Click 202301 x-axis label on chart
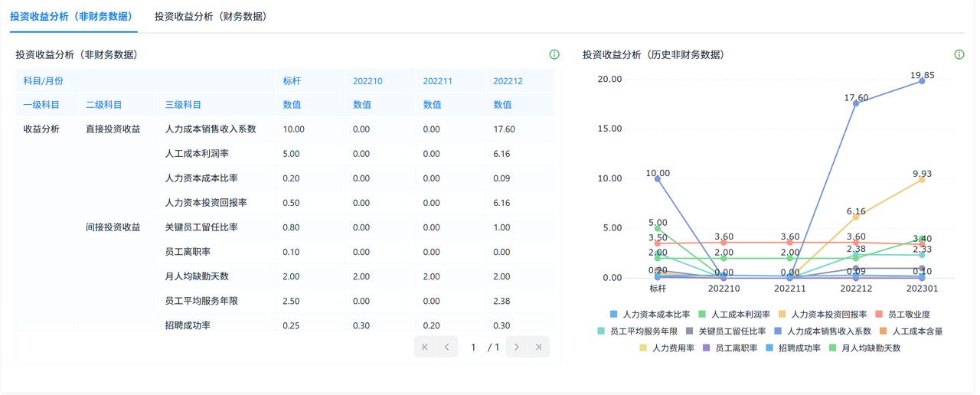 922,289
